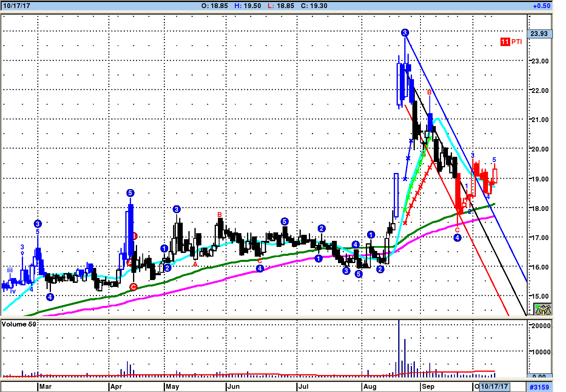The width and height of the screenshot is (566, 392).
Task: Select the red circled C marker below April low
Action: [x=133, y=287]
